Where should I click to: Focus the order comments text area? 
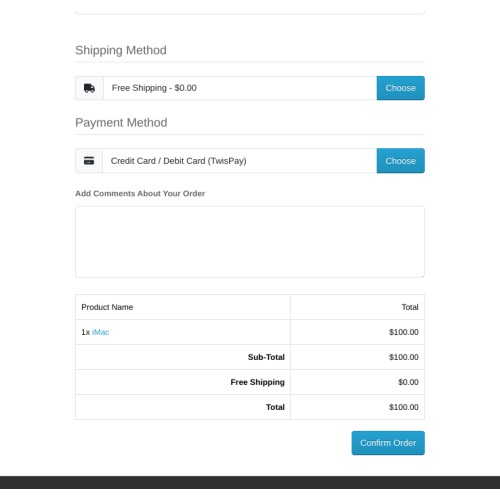(250, 242)
